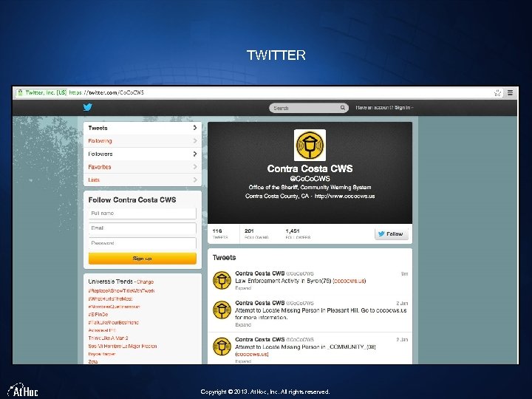Click the 'Tweets' heading above timeline

pyautogui.click(x=225, y=258)
